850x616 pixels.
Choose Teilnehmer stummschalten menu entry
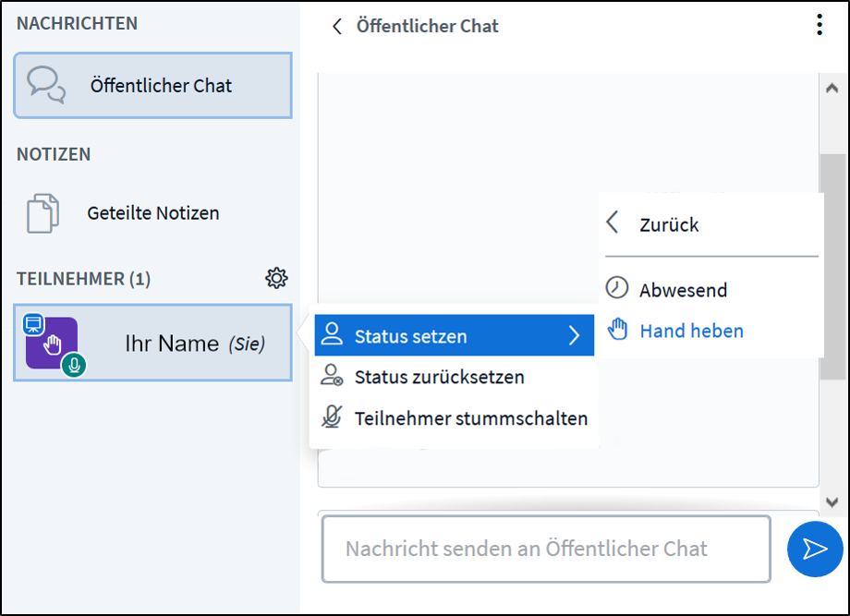tap(470, 418)
